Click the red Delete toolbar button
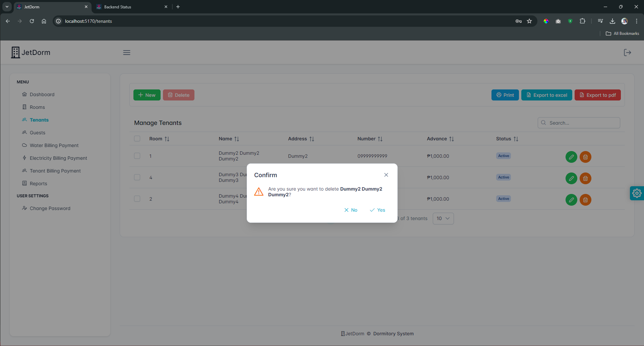Viewport: 644px width, 346px height. 179,95
